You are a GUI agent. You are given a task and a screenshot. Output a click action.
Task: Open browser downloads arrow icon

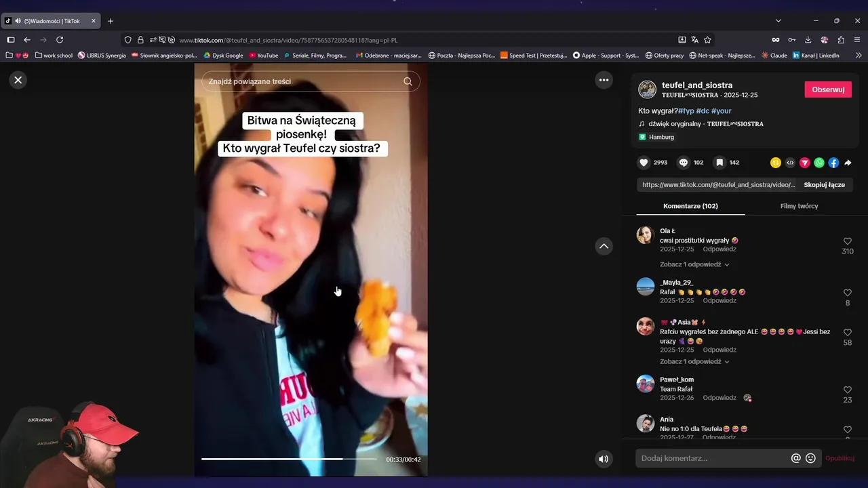(808, 40)
